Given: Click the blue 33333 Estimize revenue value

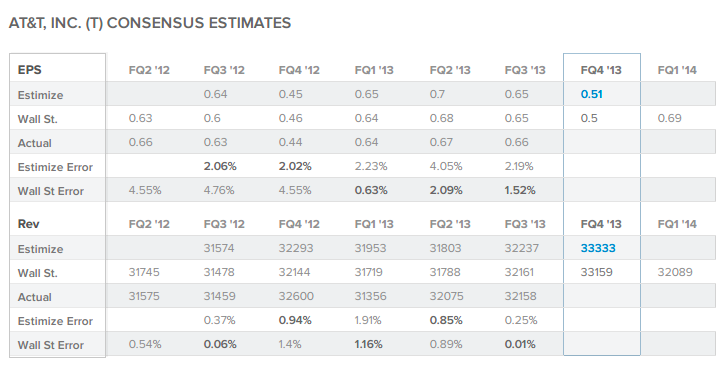Looking at the screenshot, I should click(598, 248).
